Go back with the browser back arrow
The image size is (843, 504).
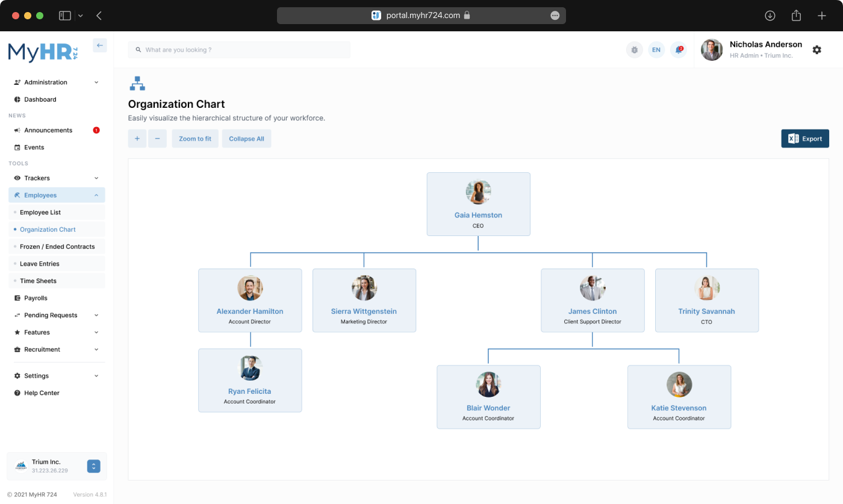coord(99,16)
